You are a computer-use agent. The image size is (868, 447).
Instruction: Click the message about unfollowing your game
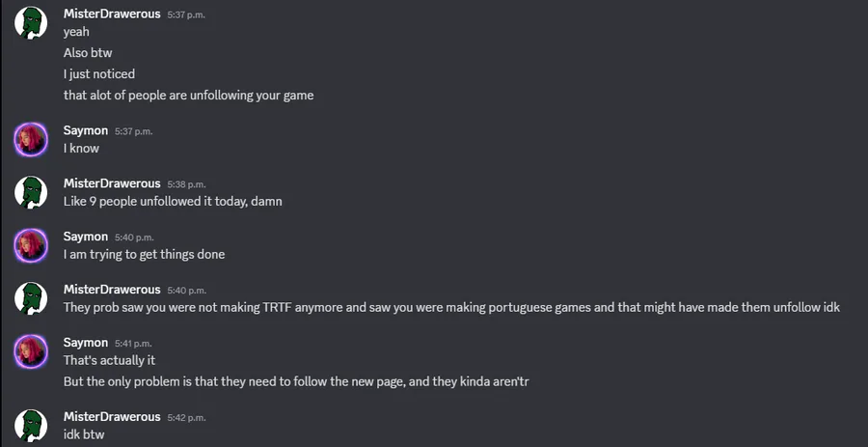(x=188, y=96)
